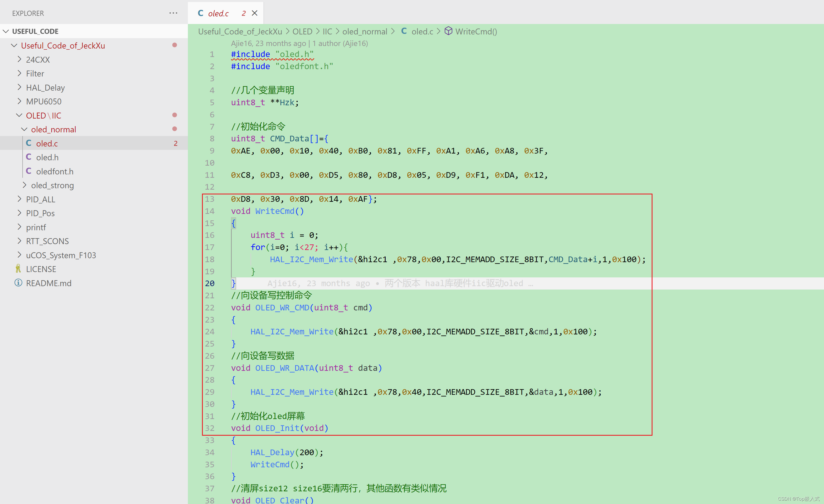The height and width of the screenshot is (504, 824).
Task: Click the oled_normal breadcrumb segment
Action: (364, 31)
